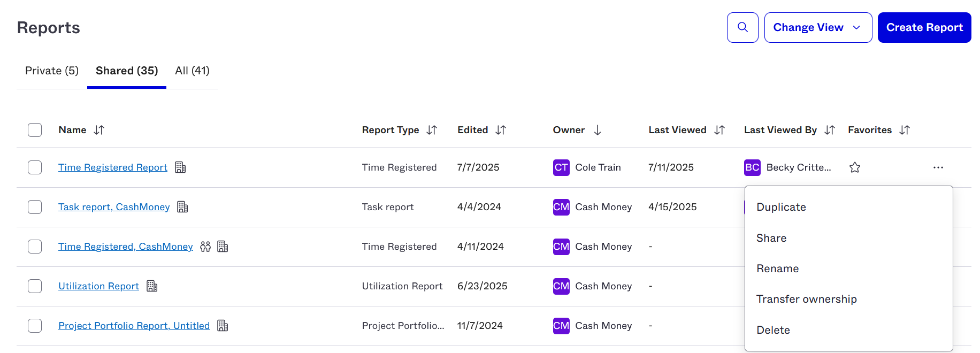Click the Create Report button
This screenshot has height=353, width=980.
924,27
